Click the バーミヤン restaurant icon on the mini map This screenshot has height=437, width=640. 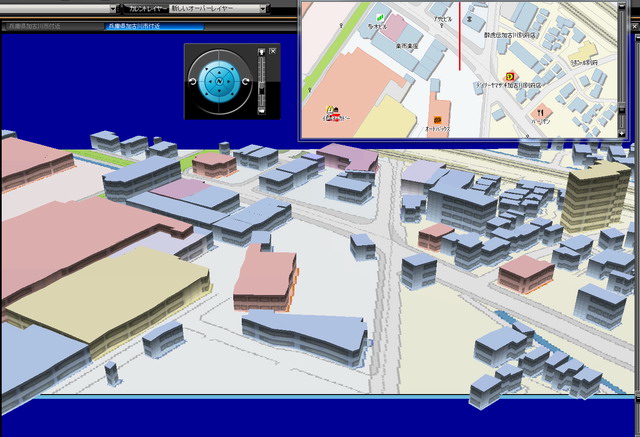(x=541, y=111)
